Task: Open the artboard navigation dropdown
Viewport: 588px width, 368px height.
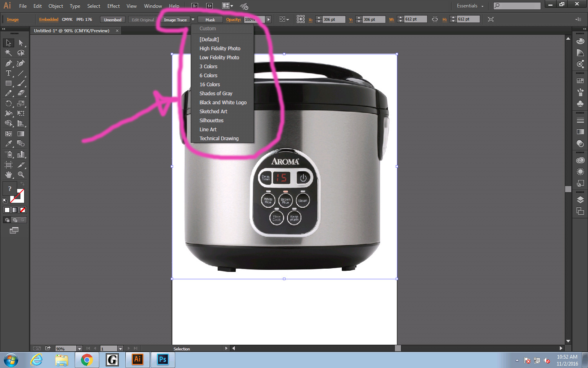Action: (x=120, y=349)
